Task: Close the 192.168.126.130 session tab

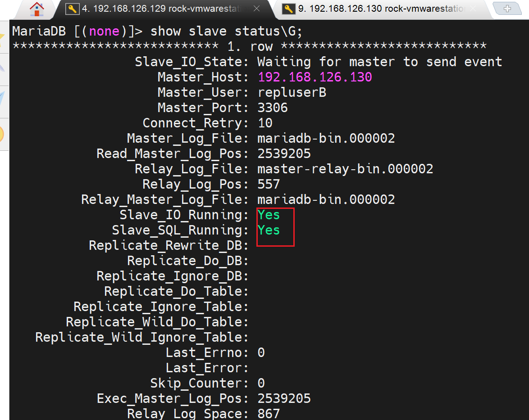Action: tap(473, 9)
